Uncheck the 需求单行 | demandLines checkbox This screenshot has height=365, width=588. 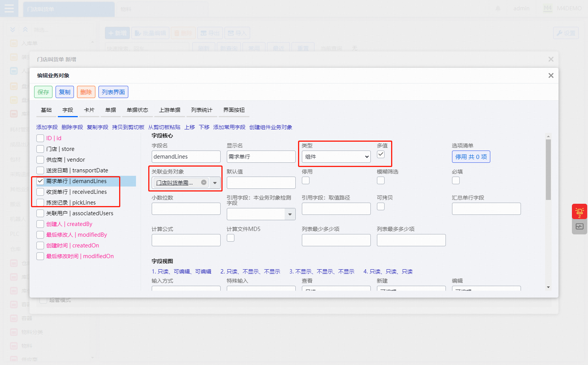40,181
